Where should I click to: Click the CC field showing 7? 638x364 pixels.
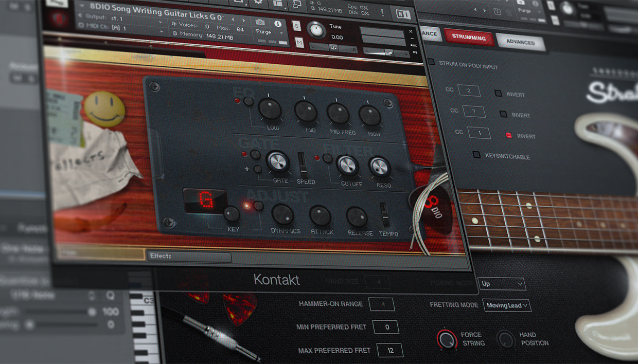[474, 111]
